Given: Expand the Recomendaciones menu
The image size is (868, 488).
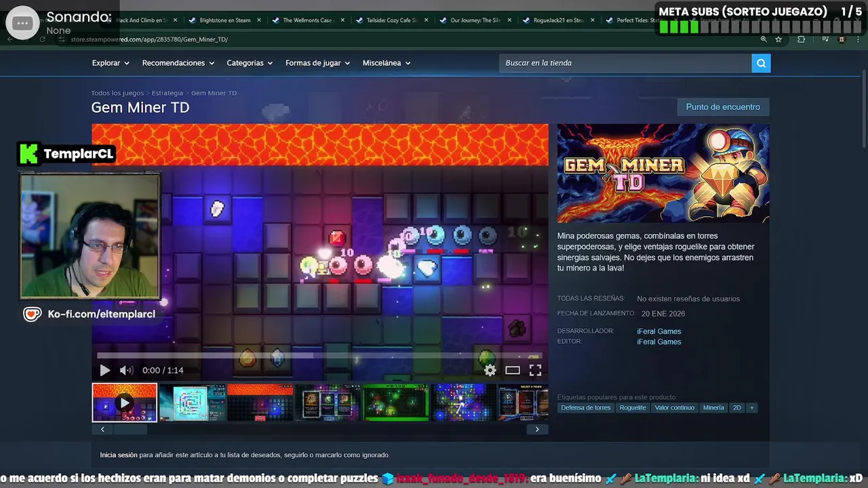Looking at the screenshot, I should pos(178,63).
